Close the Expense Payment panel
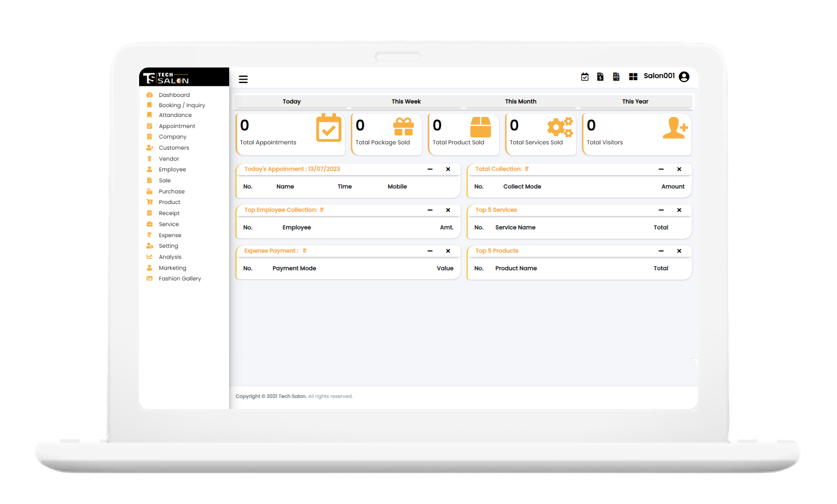Image resolution: width=837 pixels, height=504 pixels. coord(448,251)
